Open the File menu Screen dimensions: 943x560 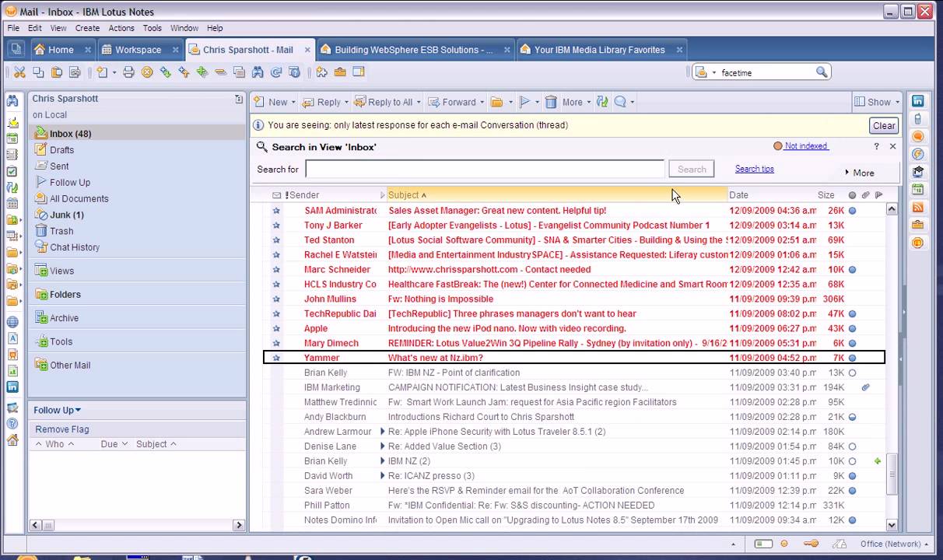click(x=13, y=28)
